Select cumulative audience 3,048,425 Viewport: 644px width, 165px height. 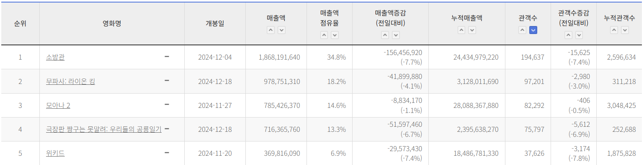click(x=621, y=105)
